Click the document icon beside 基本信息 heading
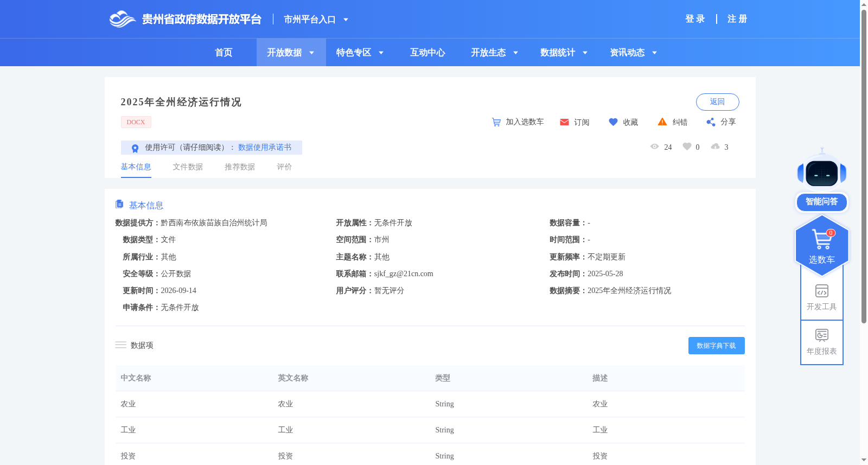Image resolution: width=868 pixels, height=465 pixels. (119, 204)
